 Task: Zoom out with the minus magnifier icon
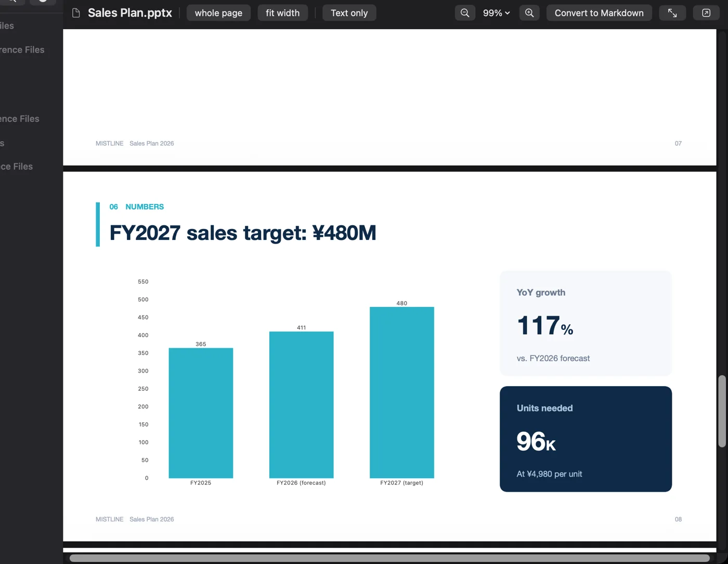(x=465, y=13)
